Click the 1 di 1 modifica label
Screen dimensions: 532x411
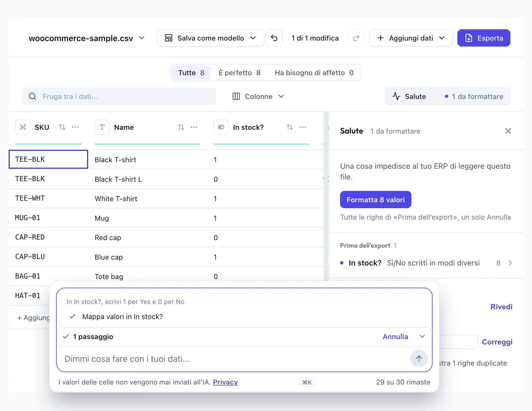(315, 38)
